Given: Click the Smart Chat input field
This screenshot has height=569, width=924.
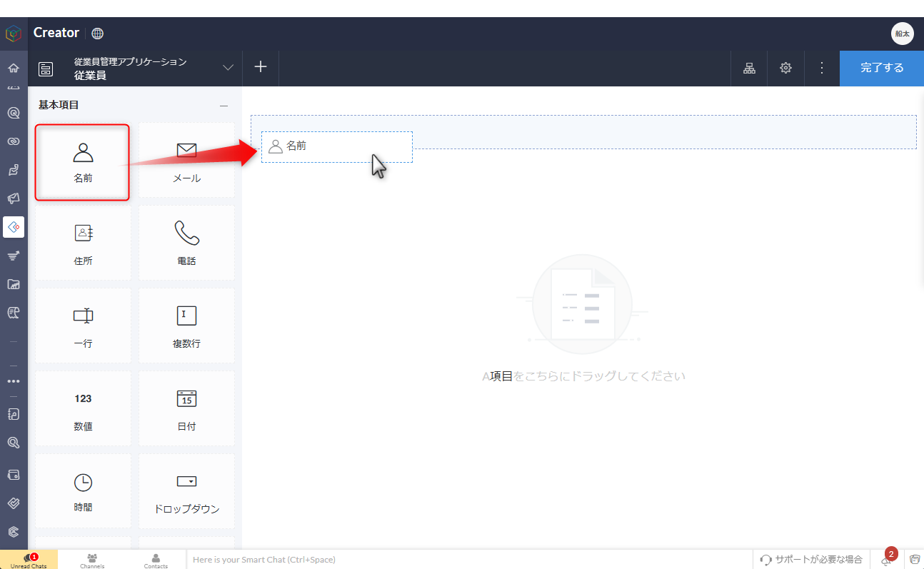Looking at the screenshot, I should pos(468,560).
